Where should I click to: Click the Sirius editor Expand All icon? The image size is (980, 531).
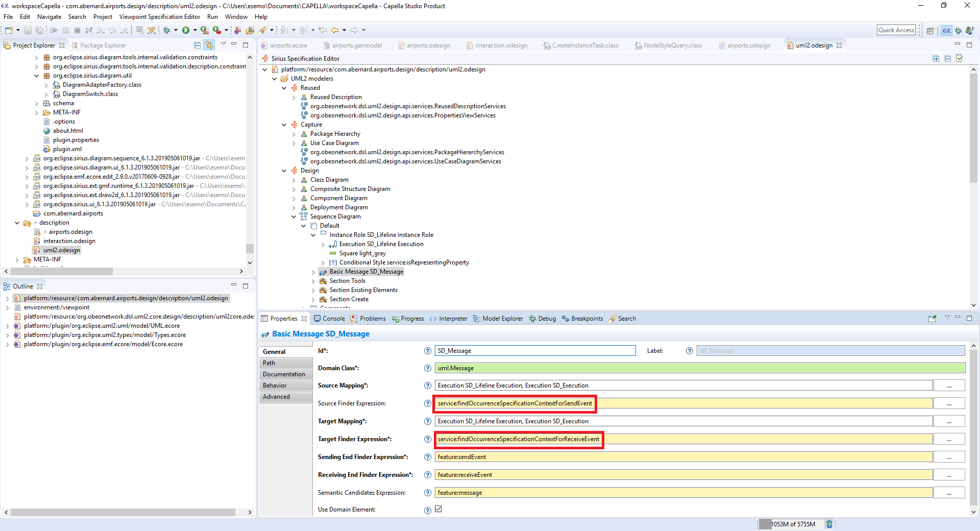[936, 59]
